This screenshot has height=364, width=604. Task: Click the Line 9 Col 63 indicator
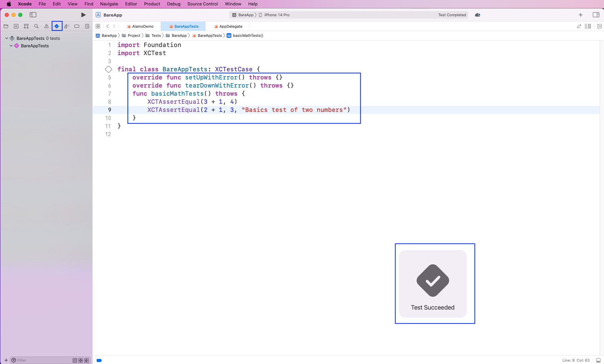tap(576, 360)
